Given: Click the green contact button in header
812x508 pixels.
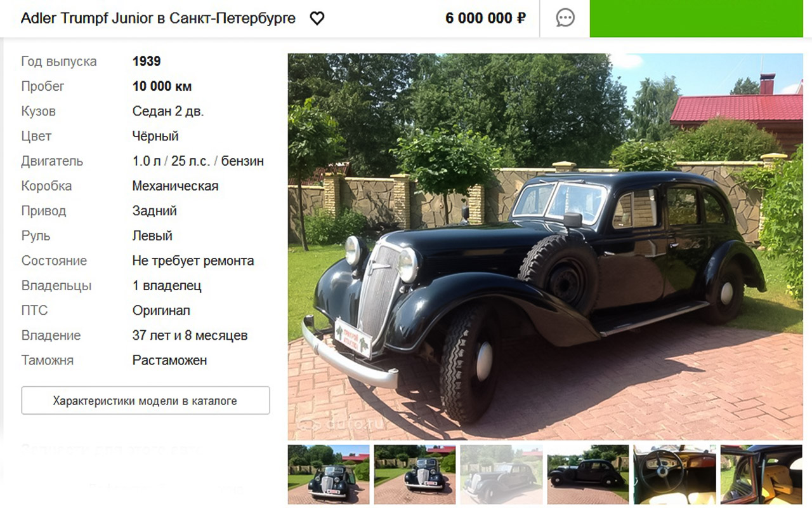Looking at the screenshot, I should pyautogui.click(x=701, y=18).
